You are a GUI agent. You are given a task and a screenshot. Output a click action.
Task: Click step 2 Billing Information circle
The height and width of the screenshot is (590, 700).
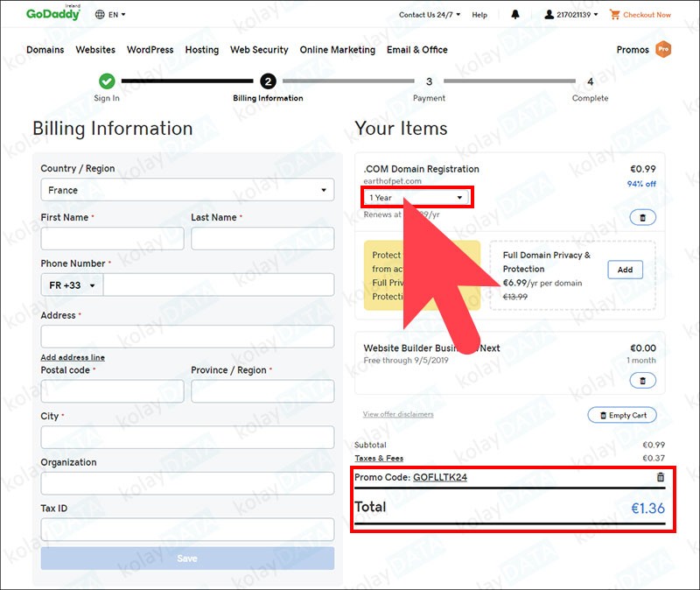pyautogui.click(x=268, y=81)
